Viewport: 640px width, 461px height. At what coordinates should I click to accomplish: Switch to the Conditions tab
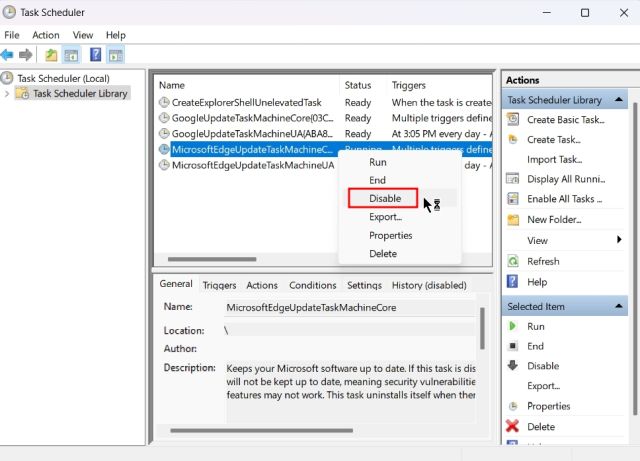coord(313,285)
